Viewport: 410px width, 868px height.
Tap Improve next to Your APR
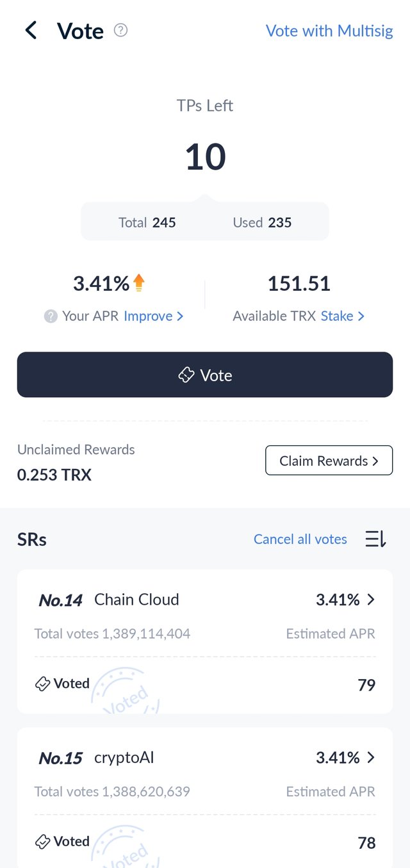coord(153,316)
